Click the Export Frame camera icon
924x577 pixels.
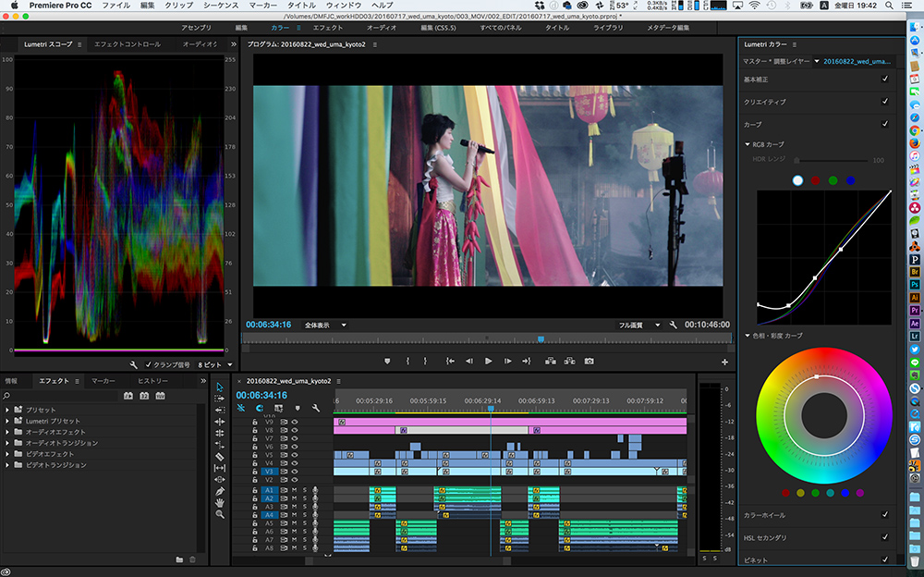tap(589, 361)
